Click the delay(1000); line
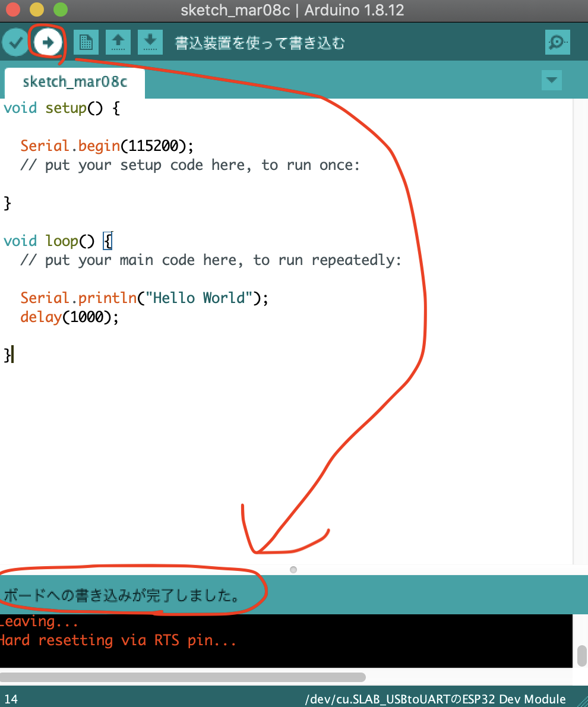Viewport: 588px width, 707px height. click(x=69, y=317)
